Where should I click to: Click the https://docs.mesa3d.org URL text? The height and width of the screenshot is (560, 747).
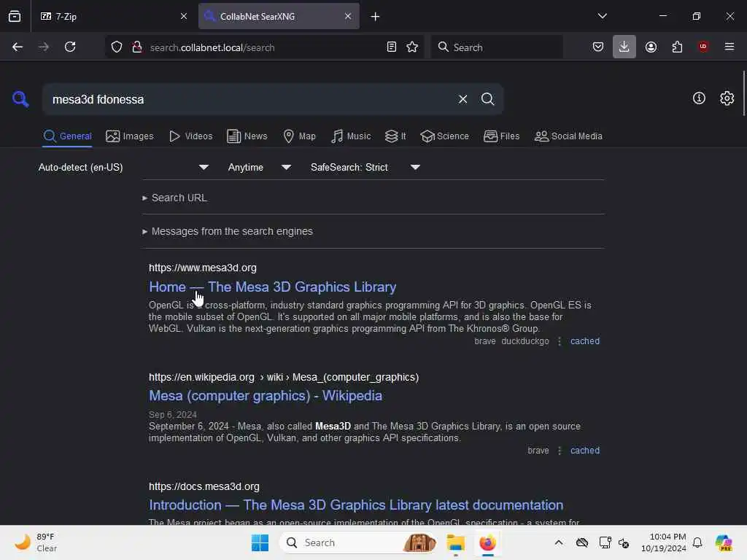(204, 486)
